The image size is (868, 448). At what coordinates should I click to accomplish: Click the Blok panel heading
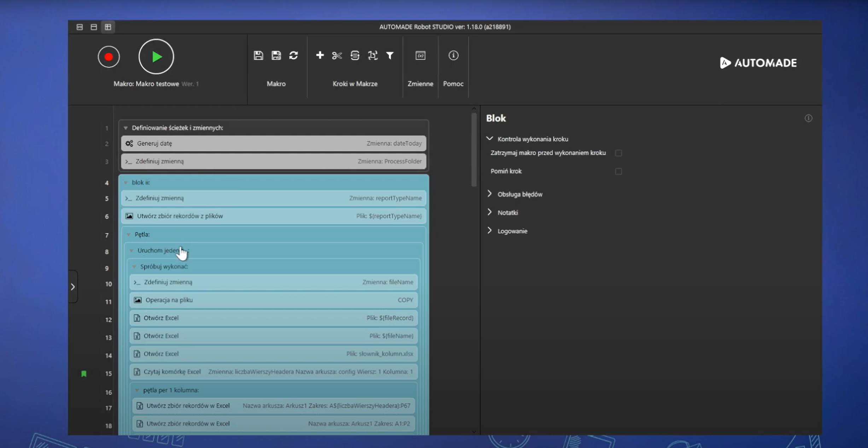(x=496, y=118)
